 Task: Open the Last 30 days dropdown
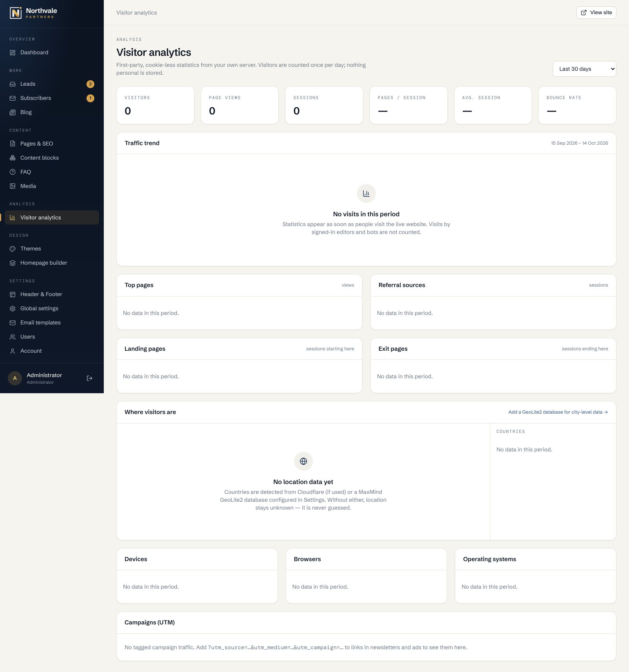coord(584,69)
